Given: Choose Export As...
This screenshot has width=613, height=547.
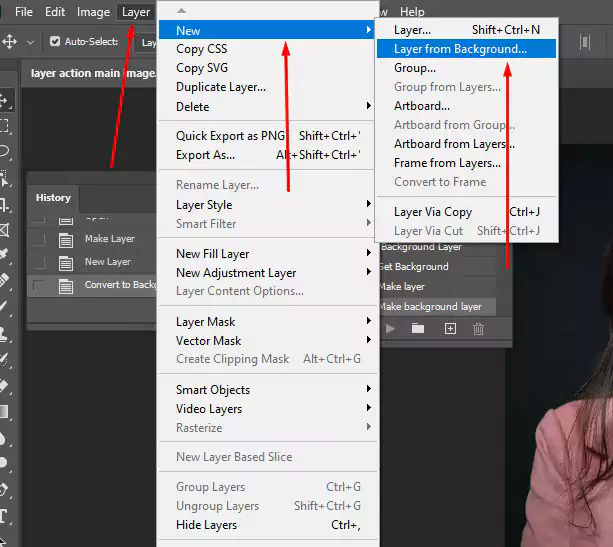Looking at the screenshot, I should (x=267, y=155).
